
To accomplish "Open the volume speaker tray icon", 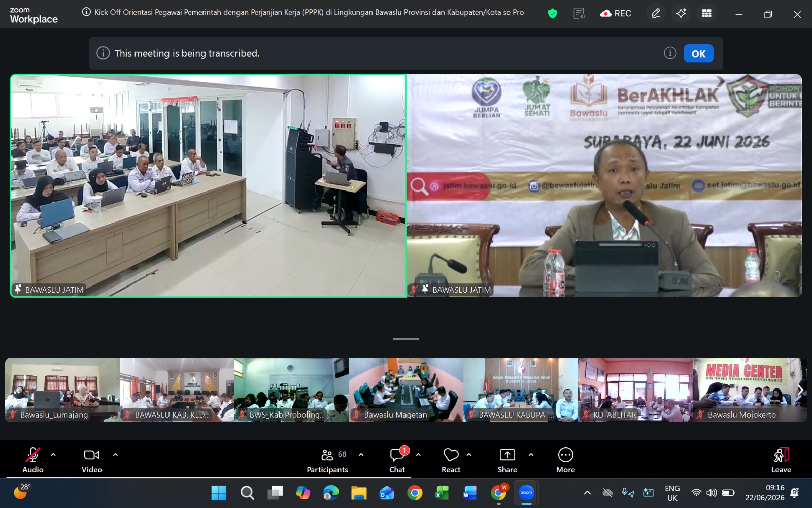I will point(712,493).
